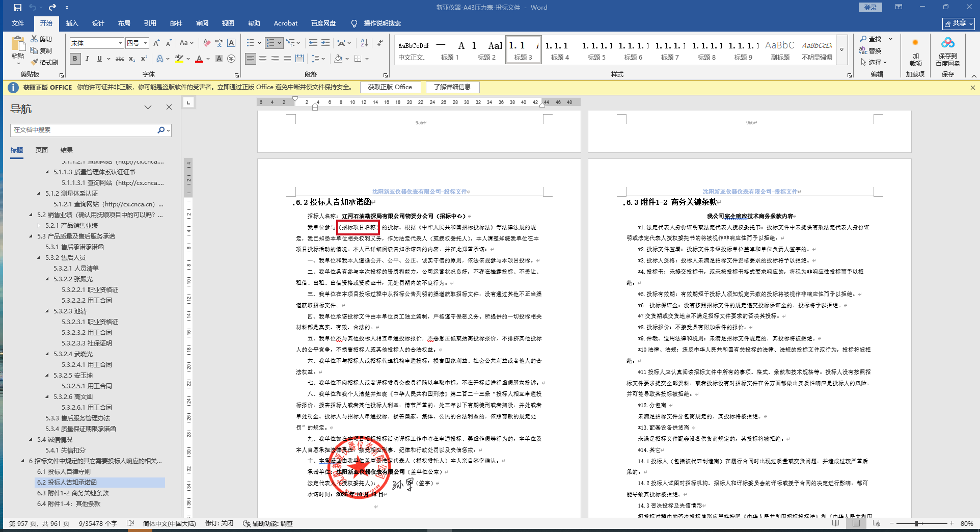The height and width of the screenshot is (532, 980).
Task: Click the superscript x² icon
Action: tap(144, 59)
